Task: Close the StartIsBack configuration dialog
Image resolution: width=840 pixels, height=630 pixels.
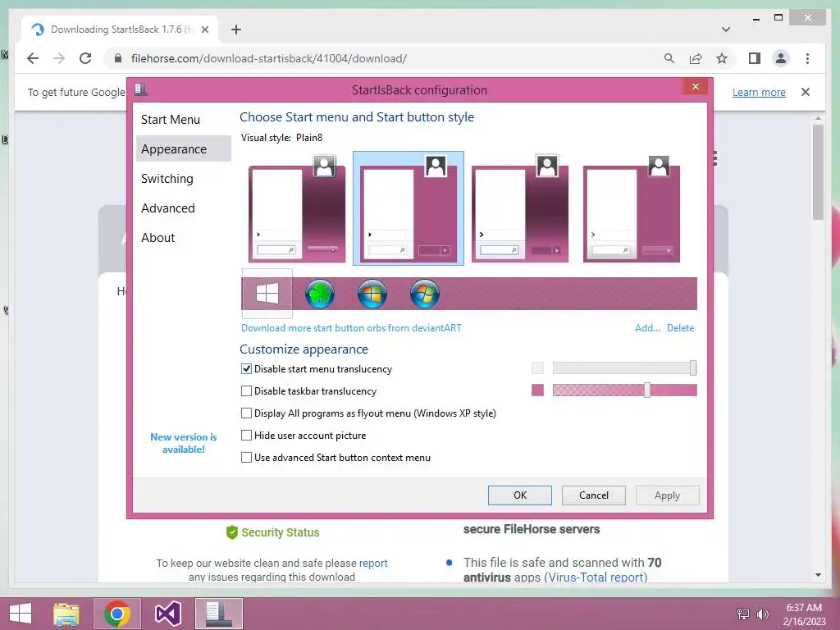Action: coord(696,87)
